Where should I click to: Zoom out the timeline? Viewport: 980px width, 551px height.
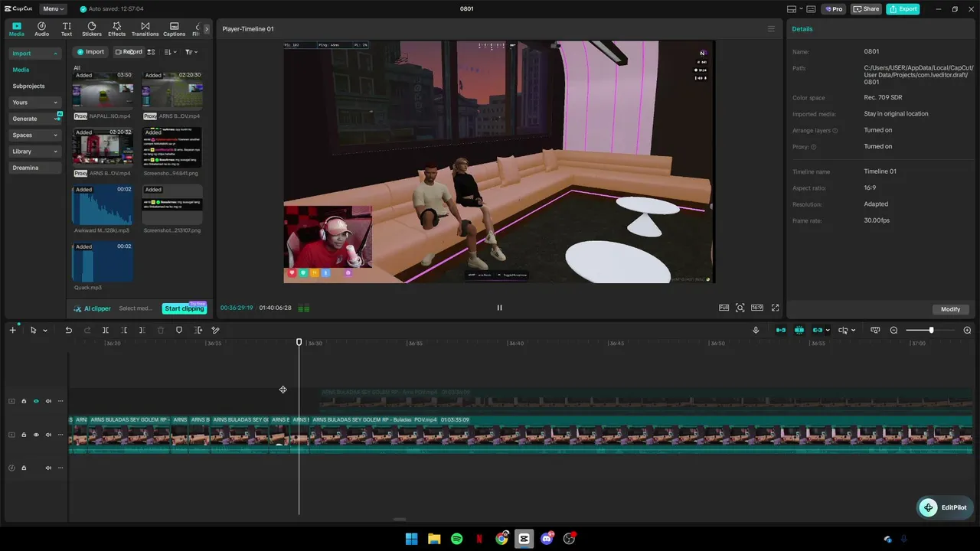coord(893,330)
